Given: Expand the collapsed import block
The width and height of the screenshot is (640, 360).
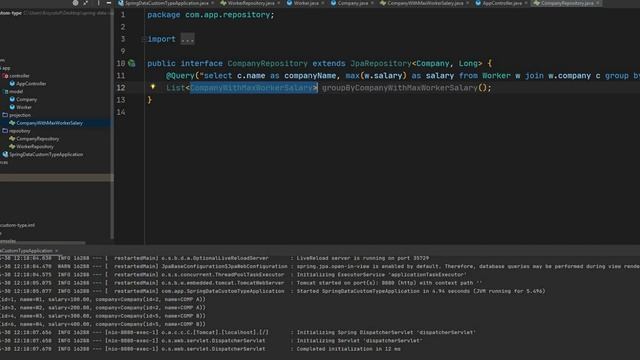Looking at the screenshot, I should [x=143, y=39].
